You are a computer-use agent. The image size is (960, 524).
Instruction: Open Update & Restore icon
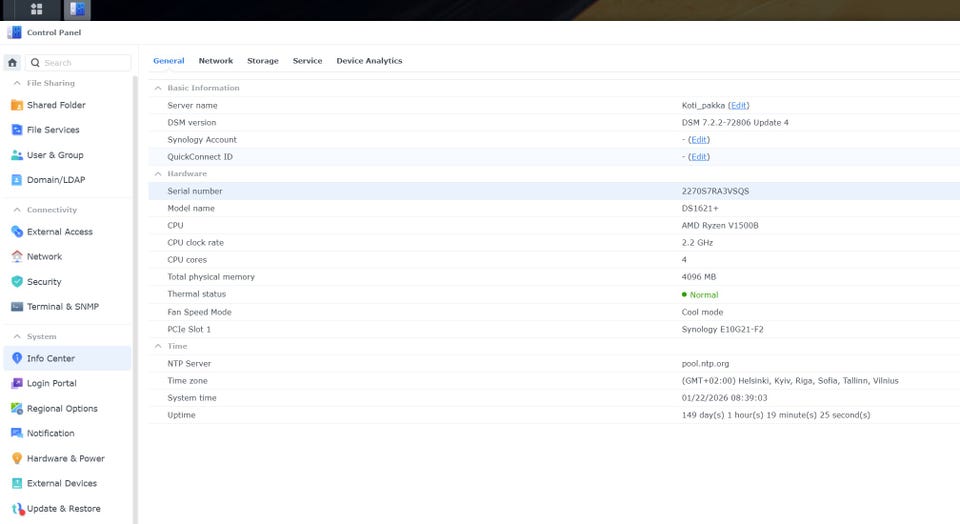(17, 509)
